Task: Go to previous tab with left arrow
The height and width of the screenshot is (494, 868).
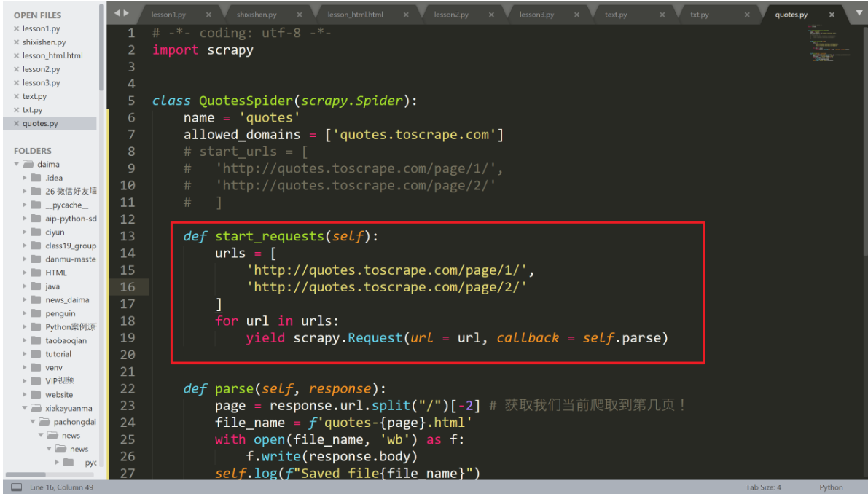Action: coord(117,12)
